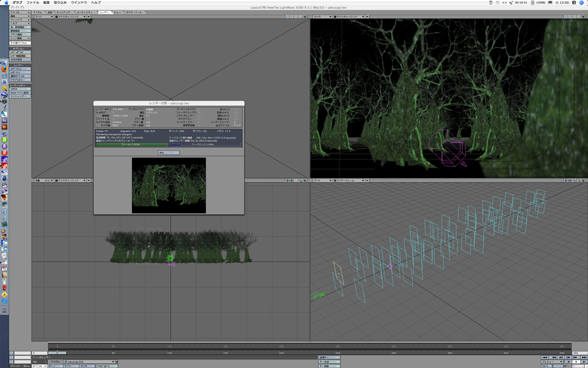
Task: Switch to the レンダー tab
Action: pos(104,12)
